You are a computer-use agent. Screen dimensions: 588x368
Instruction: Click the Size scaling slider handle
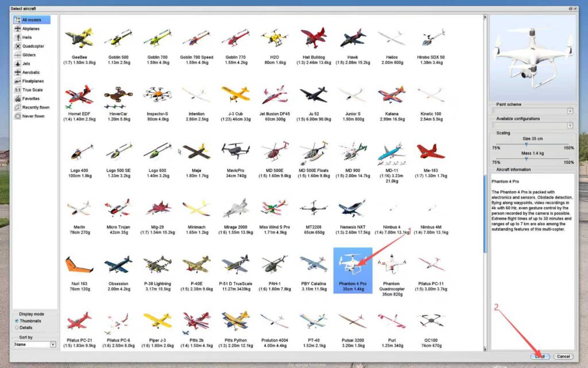click(527, 144)
